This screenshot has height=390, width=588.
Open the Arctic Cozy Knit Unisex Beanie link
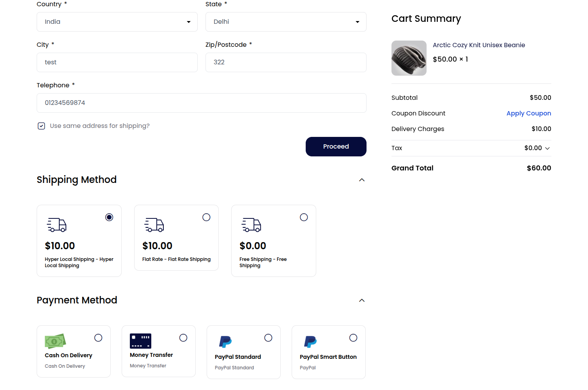click(x=478, y=45)
